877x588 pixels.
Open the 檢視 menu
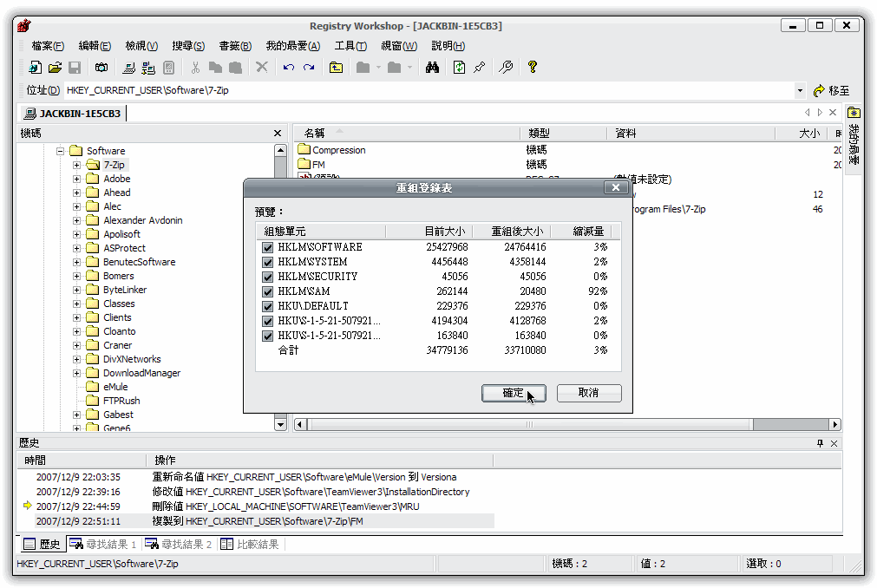tap(140, 45)
